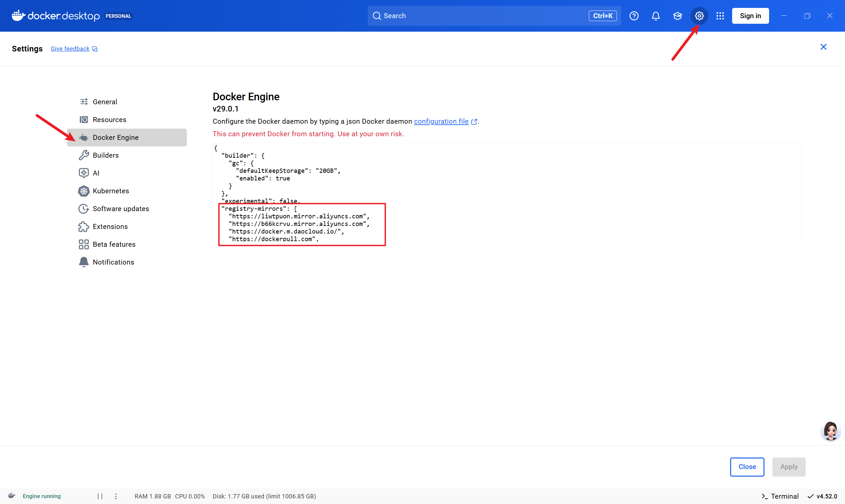Viewport: 845px width, 504px height.
Task: Open the General settings section
Action: coord(127,102)
